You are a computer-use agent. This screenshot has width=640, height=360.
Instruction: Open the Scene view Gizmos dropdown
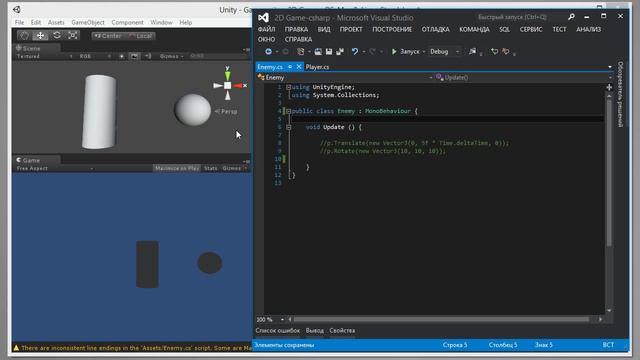coord(171,56)
